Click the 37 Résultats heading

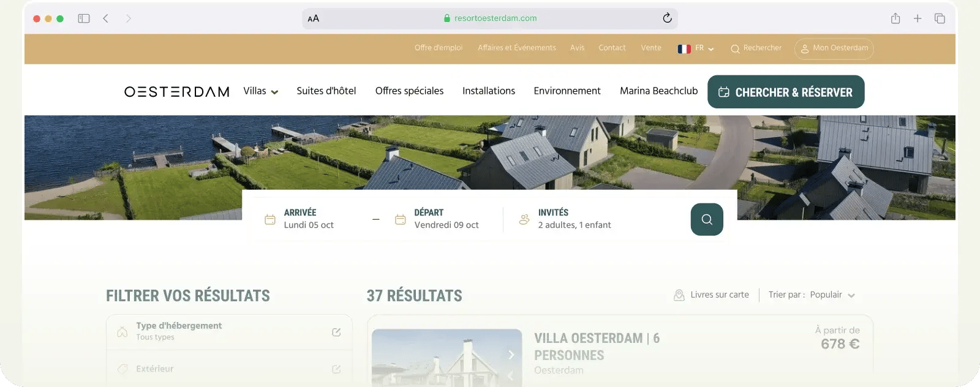[415, 296]
